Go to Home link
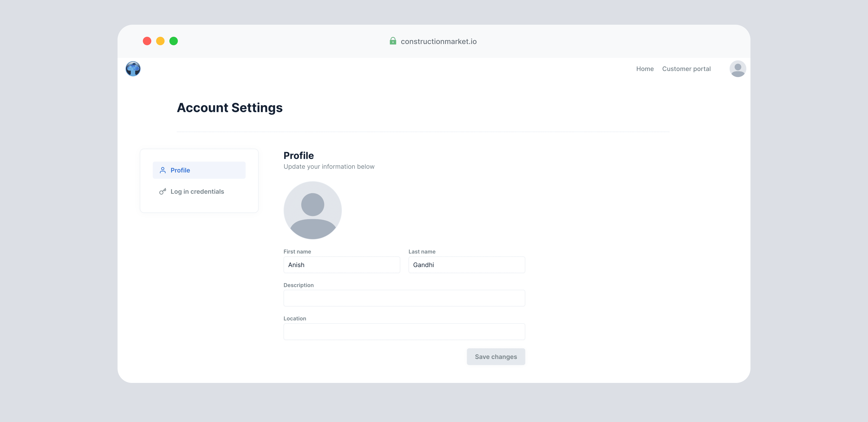The width and height of the screenshot is (868, 422). pyautogui.click(x=645, y=69)
